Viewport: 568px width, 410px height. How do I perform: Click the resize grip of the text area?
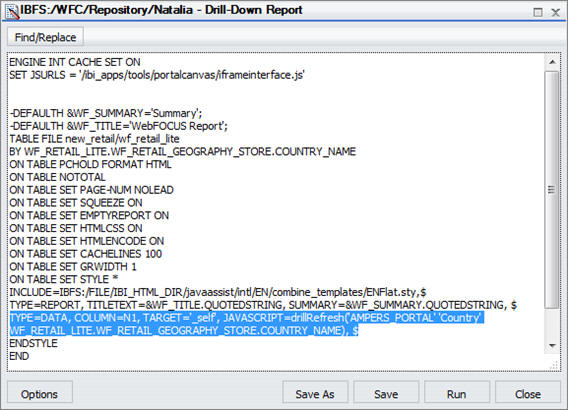pos(554,366)
